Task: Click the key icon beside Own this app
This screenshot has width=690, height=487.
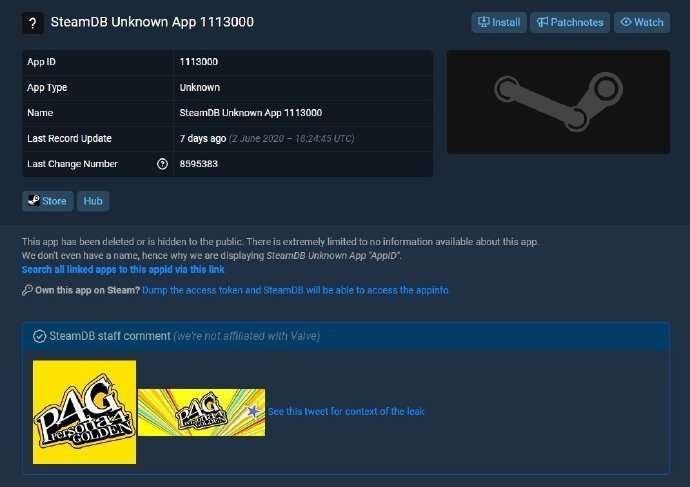Action: pos(27,290)
